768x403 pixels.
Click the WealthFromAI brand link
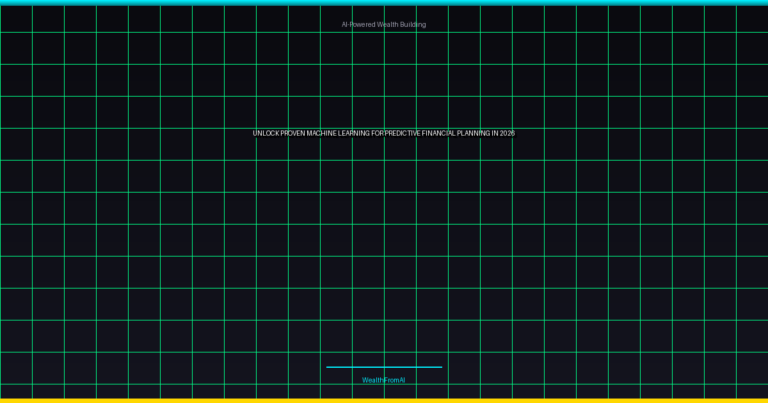pyautogui.click(x=383, y=380)
